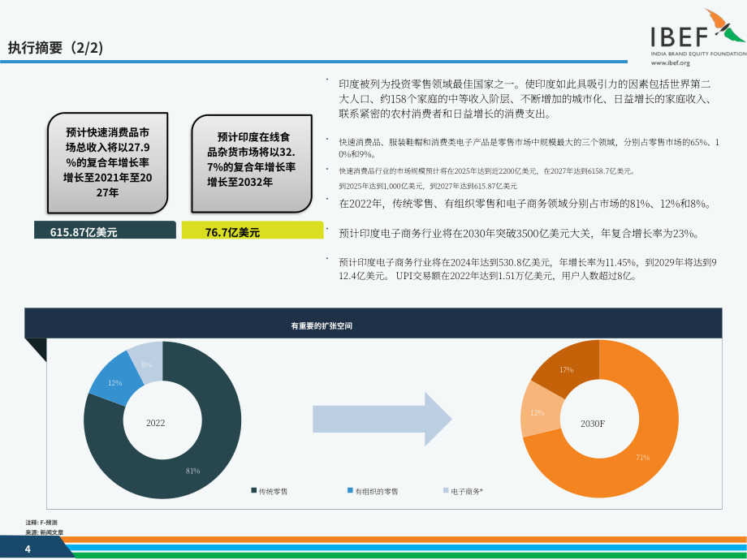747x560 pixels.
Task: Click the arrow between the two charts
Action: pos(382,419)
